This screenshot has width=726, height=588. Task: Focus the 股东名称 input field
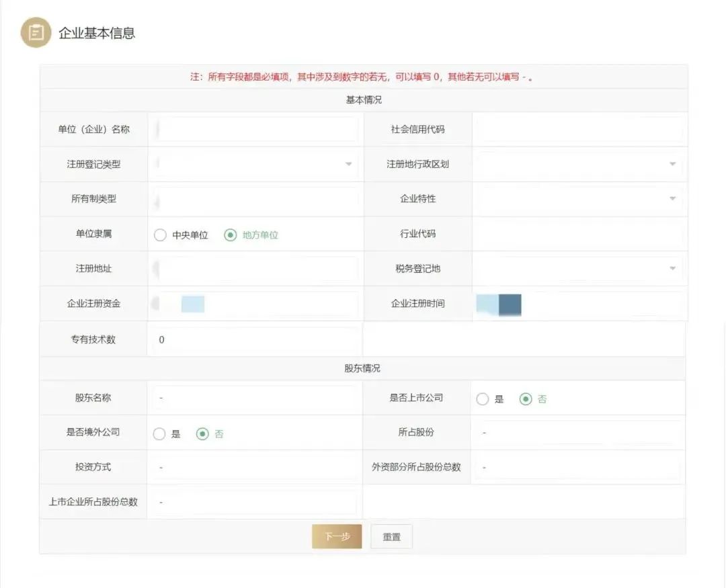pyautogui.click(x=255, y=398)
